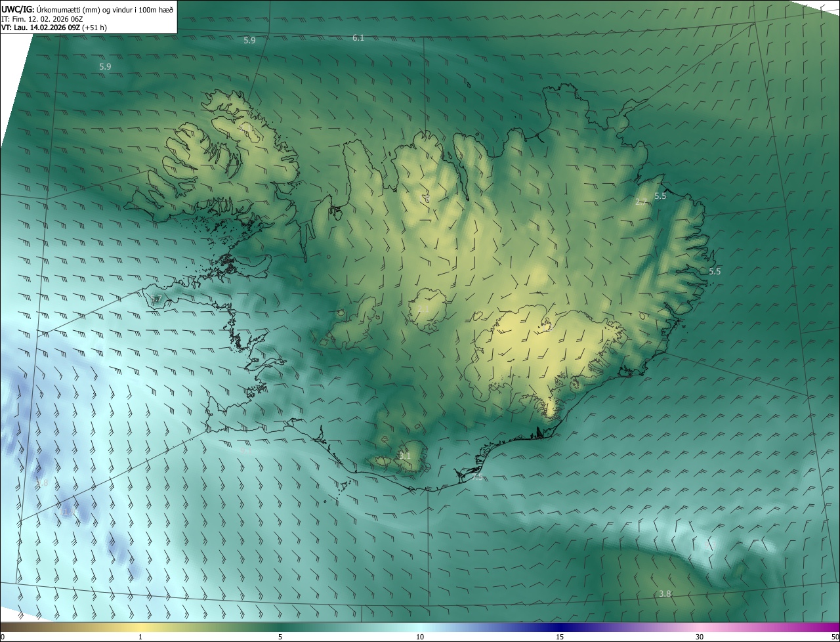Click the 6.1 value label on the map
The image size is (840, 642).
pos(358,38)
